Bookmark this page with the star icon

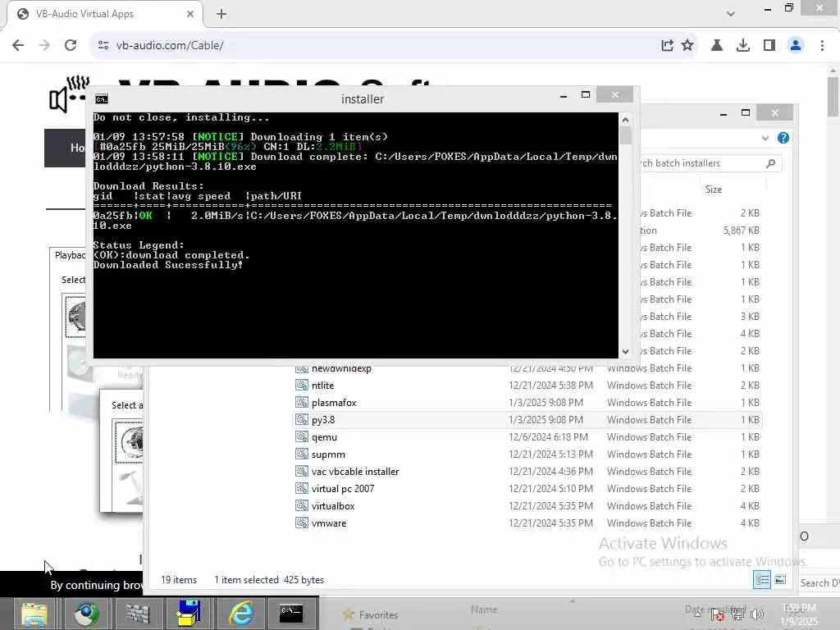[687, 46]
